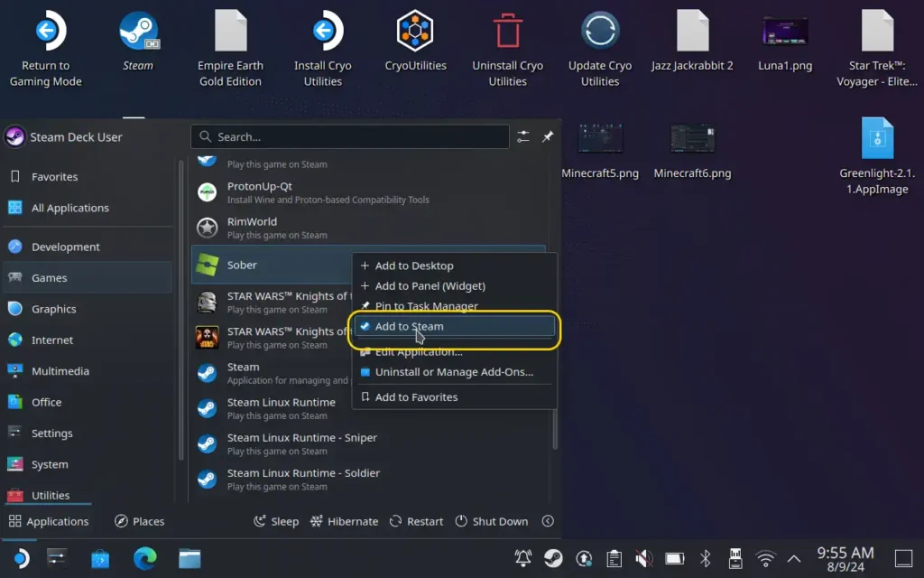Open Uninstall Cryo Utilities trash icon
This screenshot has width=924, height=578.
coord(507,49)
